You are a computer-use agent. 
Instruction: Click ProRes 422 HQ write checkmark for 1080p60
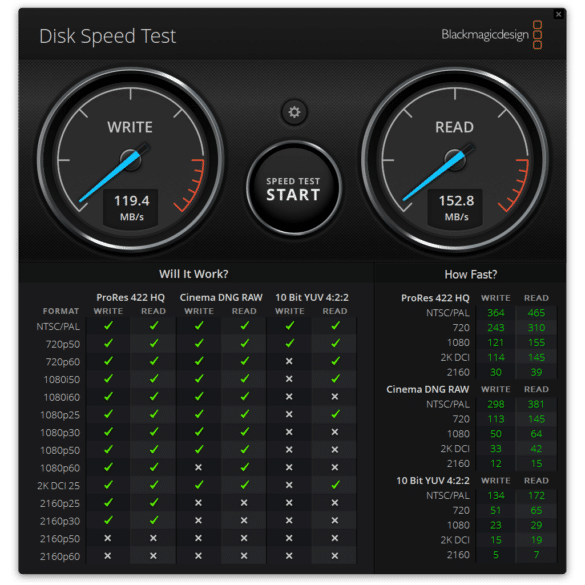click(109, 467)
